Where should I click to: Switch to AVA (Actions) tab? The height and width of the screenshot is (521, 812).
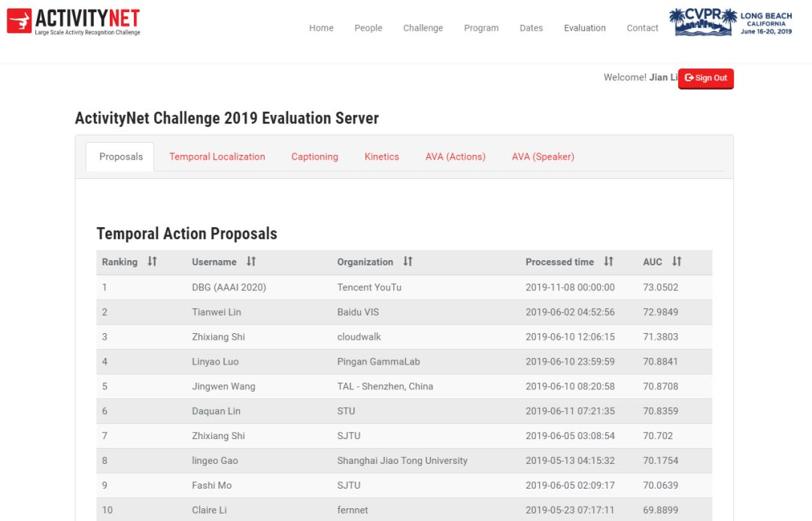click(x=455, y=157)
